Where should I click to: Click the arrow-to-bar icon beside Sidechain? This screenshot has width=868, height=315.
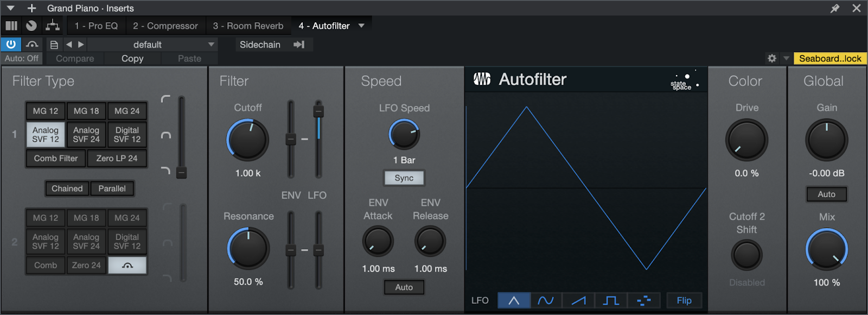[x=299, y=45]
